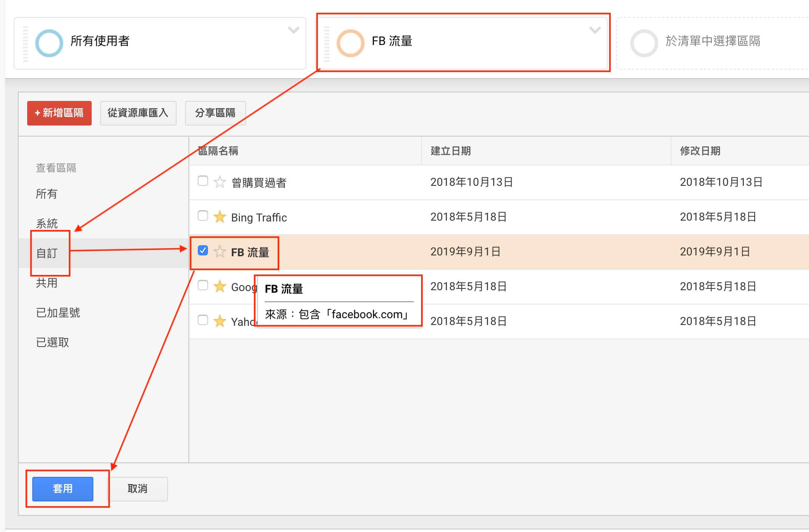The image size is (809, 532).
Task: Enable the Bing Traffic checkbox
Action: [203, 216]
